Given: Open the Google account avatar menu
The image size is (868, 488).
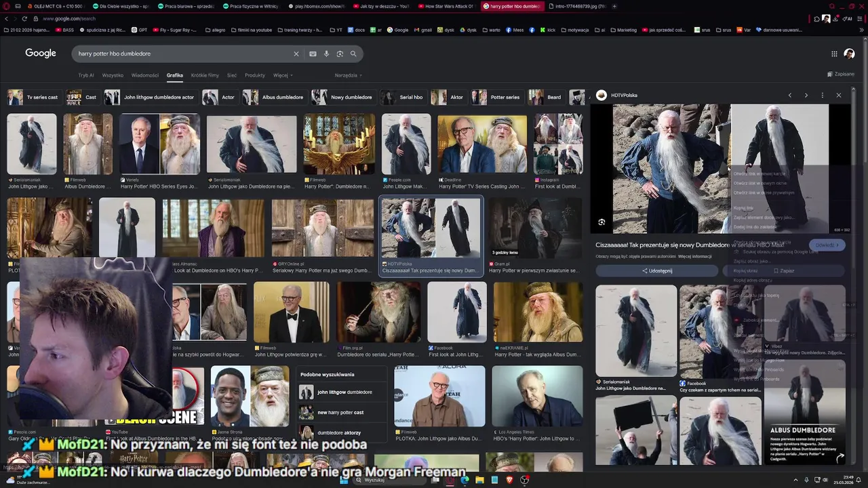Looking at the screenshot, I should 849,54.
